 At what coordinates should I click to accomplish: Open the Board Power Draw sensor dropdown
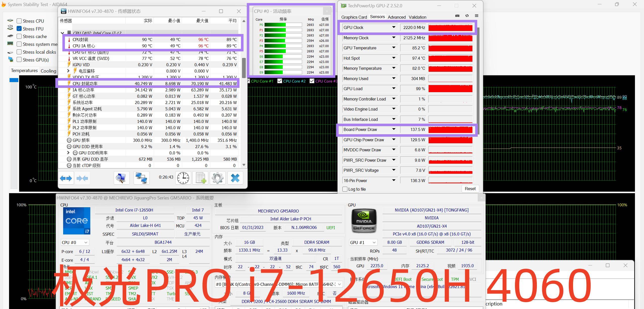point(394,129)
